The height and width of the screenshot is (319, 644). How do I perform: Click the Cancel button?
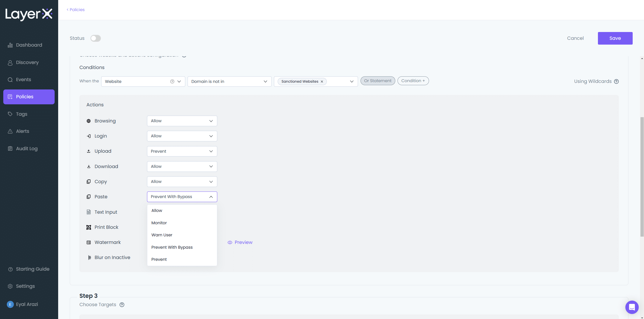pyautogui.click(x=575, y=38)
